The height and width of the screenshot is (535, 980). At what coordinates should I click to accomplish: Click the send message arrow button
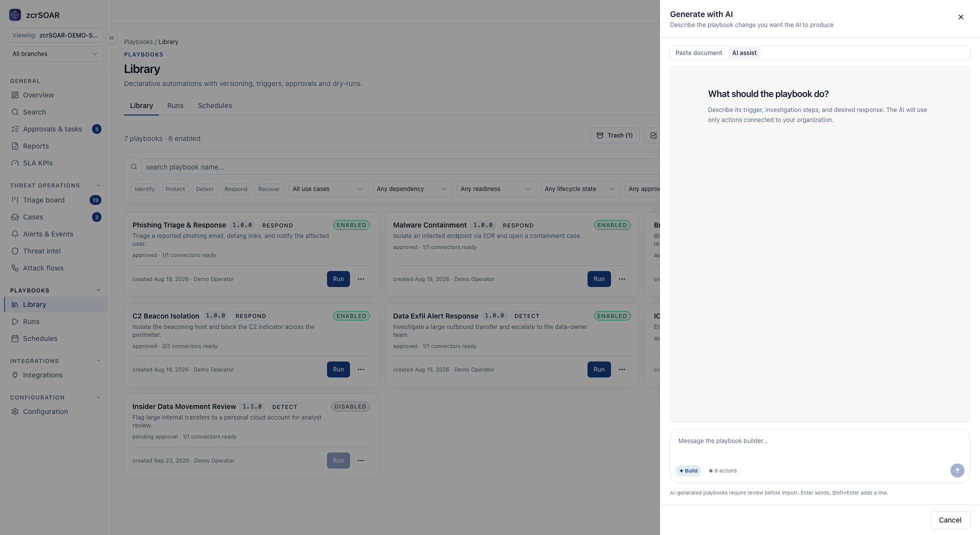click(957, 470)
